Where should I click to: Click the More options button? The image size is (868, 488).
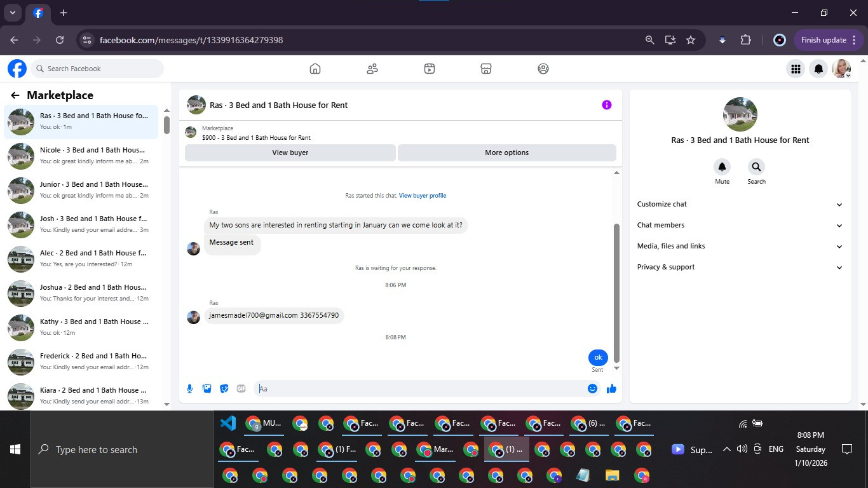[507, 152]
